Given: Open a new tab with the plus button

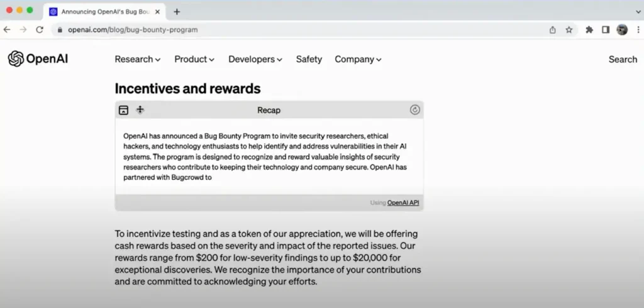Looking at the screenshot, I should click(177, 11).
